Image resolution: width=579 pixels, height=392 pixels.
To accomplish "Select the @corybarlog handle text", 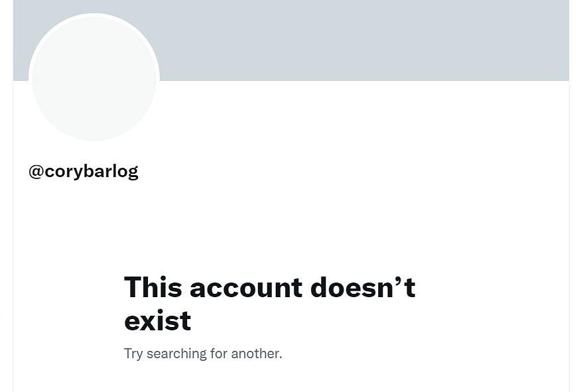I will pyautogui.click(x=84, y=171).
